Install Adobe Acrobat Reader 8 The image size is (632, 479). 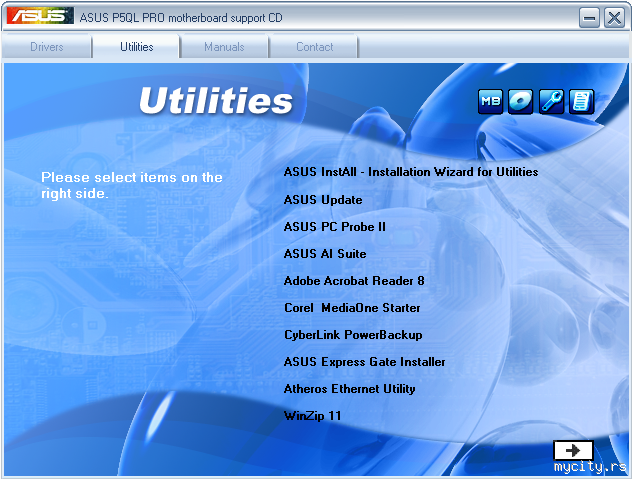pos(354,281)
